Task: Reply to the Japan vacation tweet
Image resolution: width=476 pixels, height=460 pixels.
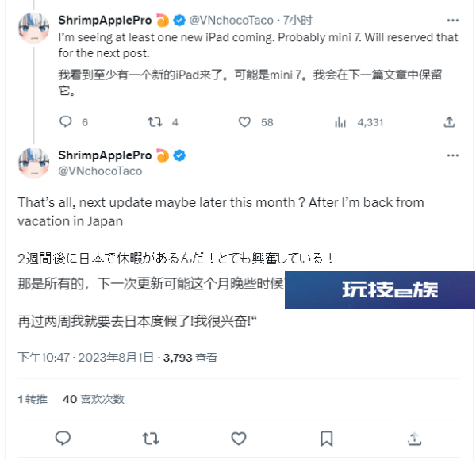Action: (x=63, y=439)
